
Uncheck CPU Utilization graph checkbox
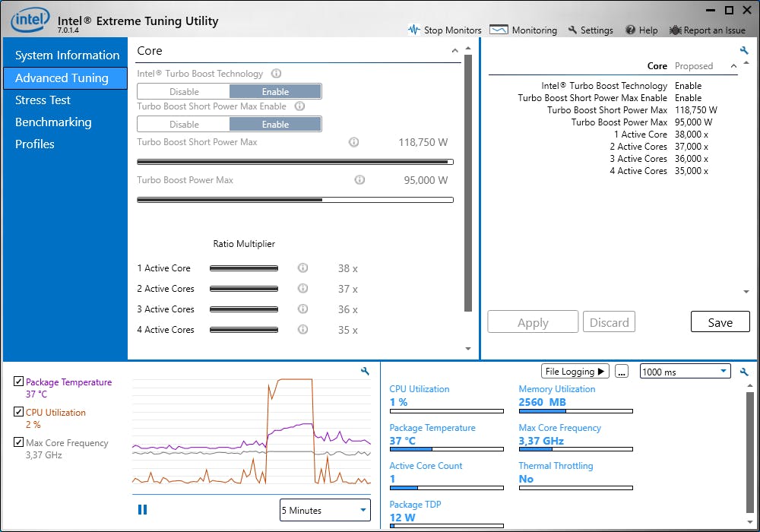click(x=18, y=412)
